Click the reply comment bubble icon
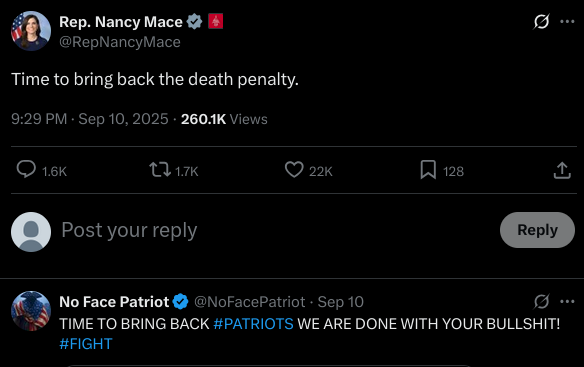 point(26,170)
